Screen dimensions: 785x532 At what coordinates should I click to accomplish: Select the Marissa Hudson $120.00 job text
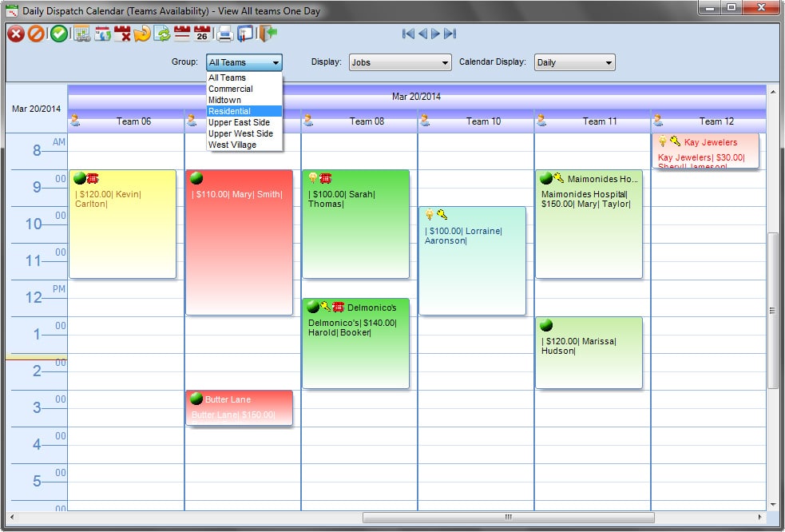pos(579,346)
